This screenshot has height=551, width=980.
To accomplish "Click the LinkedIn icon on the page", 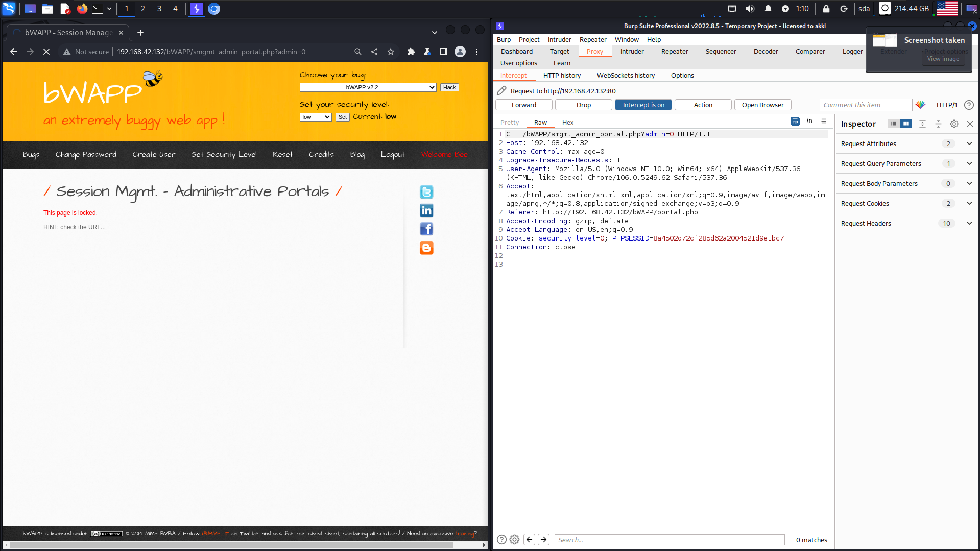I will click(x=426, y=210).
